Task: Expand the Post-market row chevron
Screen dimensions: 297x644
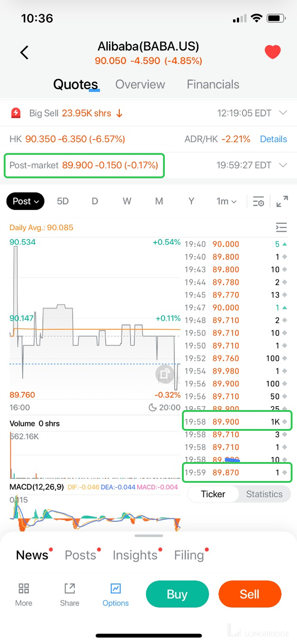Action: (x=283, y=165)
